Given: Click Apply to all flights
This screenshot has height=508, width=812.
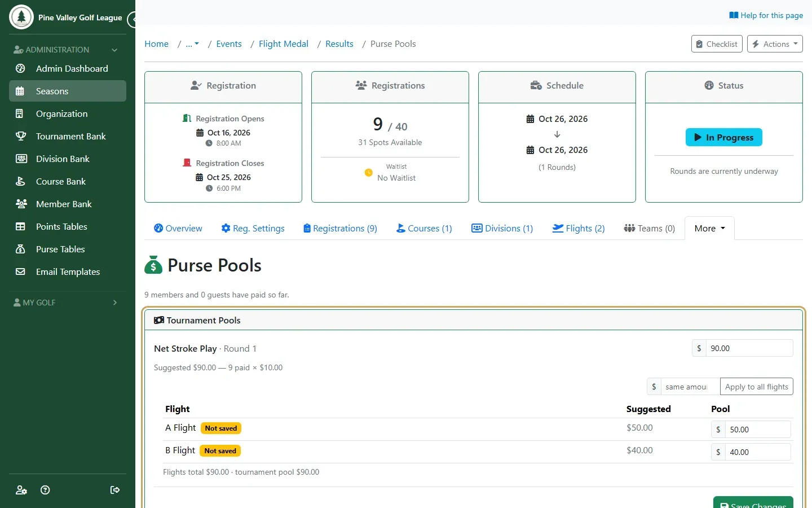Looking at the screenshot, I should pyautogui.click(x=757, y=387).
